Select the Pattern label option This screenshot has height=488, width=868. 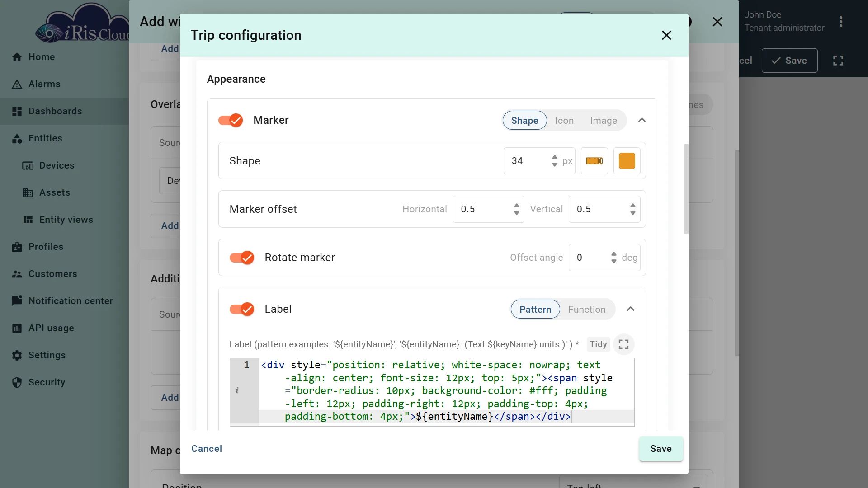point(535,310)
